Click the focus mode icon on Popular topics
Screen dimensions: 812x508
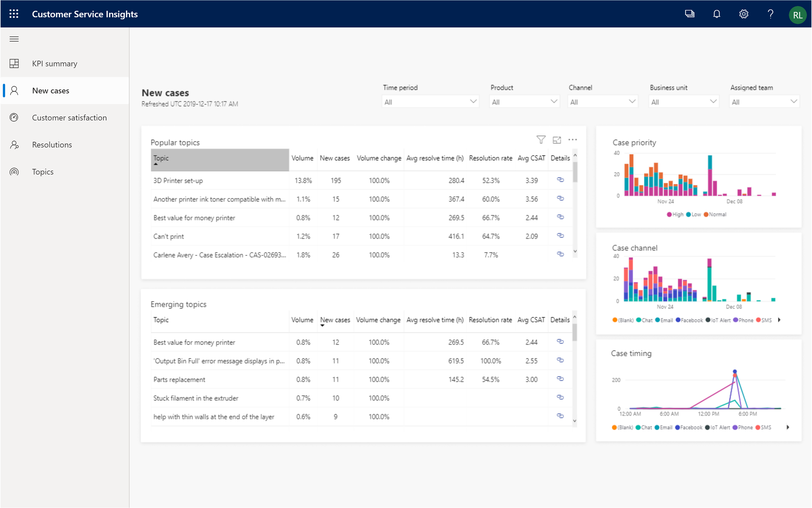pyautogui.click(x=557, y=140)
